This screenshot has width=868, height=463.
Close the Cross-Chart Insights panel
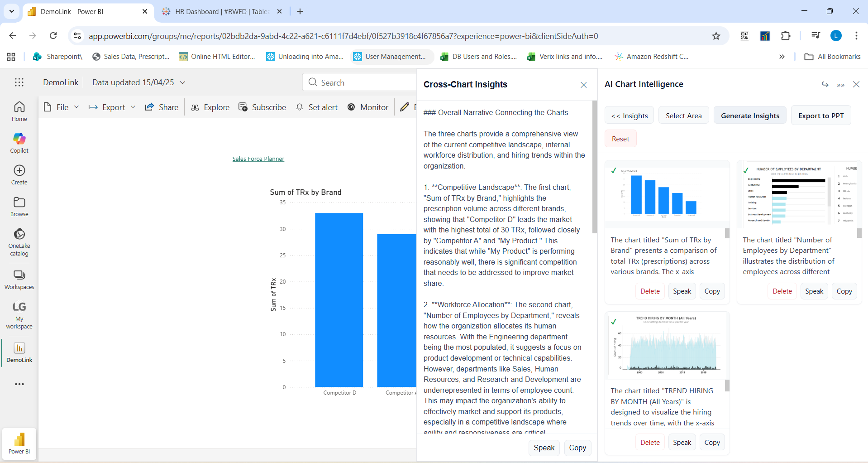(583, 85)
